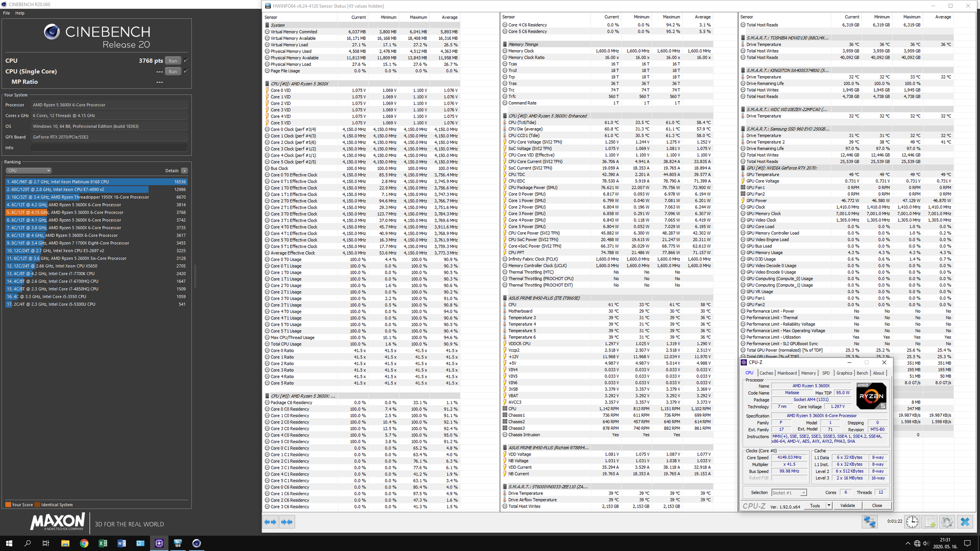Open HWiNFO remote monitoring network icon

click(870, 522)
